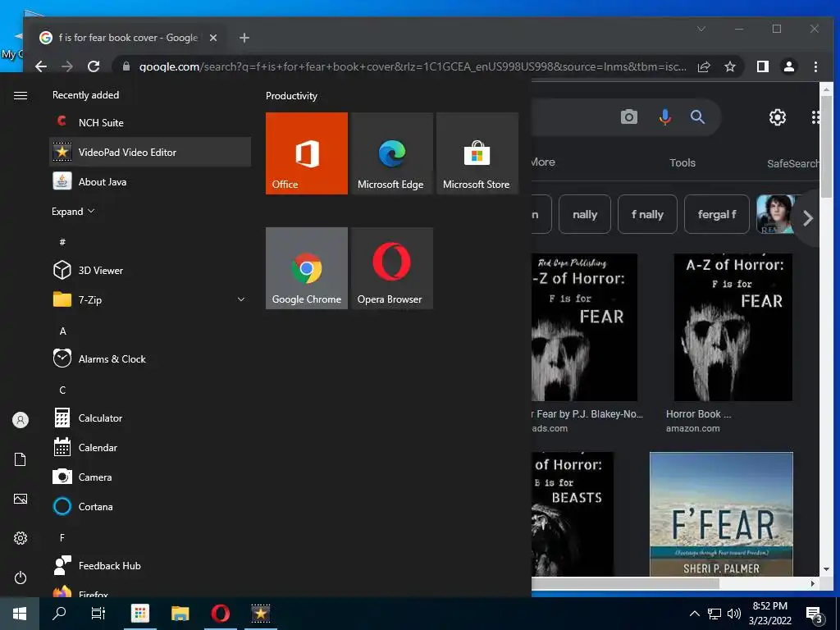Open Calendar app
Image resolution: width=840 pixels, height=630 pixels.
(x=150, y=447)
